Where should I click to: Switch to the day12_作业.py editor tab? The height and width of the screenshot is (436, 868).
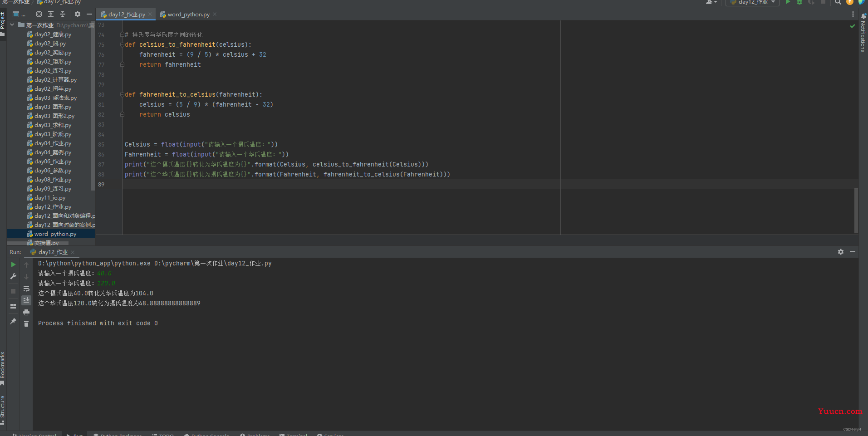coord(127,15)
